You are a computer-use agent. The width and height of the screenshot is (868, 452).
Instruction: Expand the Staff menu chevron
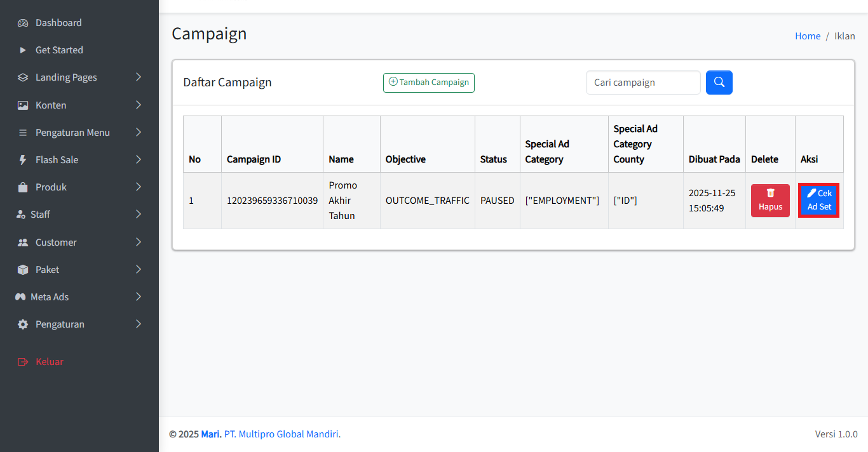(x=139, y=215)
